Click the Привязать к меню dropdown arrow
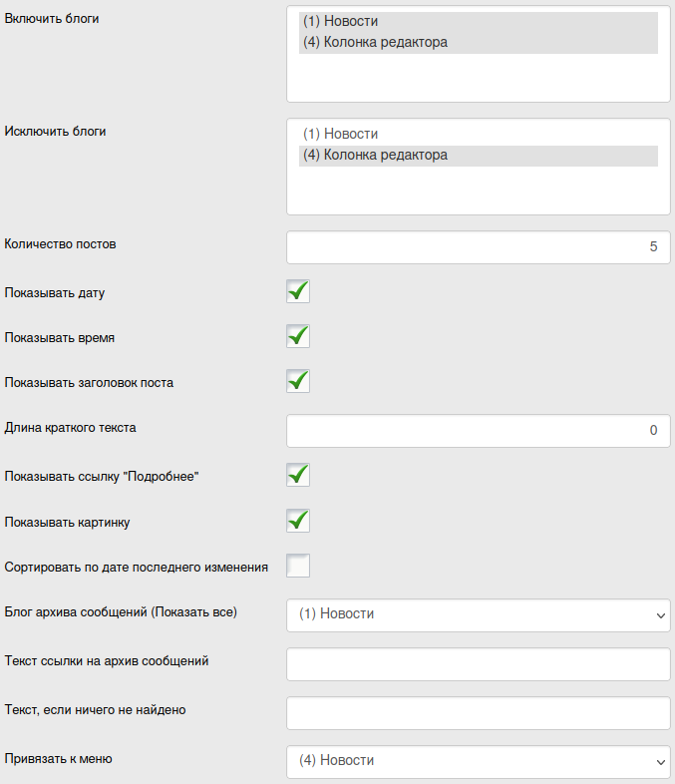Screen dimensions: 675x784 pos(661,763)
